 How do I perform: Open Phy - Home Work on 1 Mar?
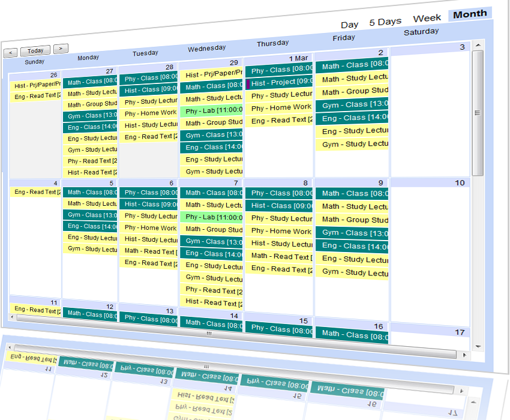[x=279, y=107]
